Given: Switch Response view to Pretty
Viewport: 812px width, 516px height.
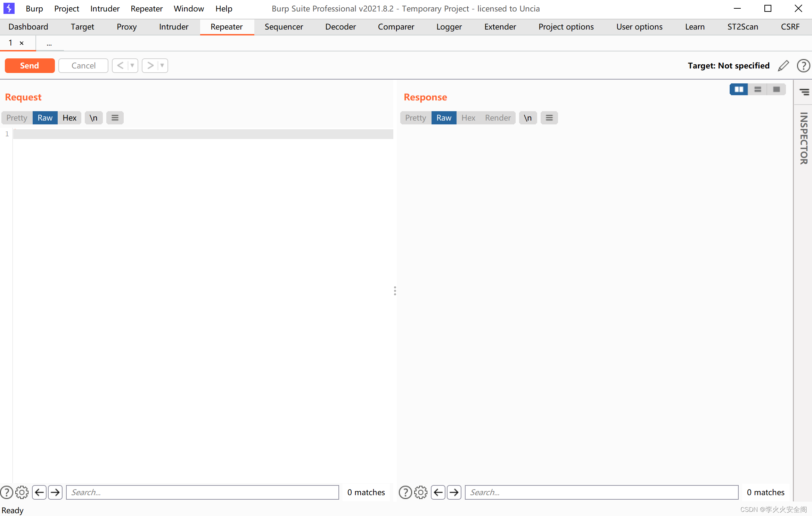Looking at the screenshot, I should click(416, 118).
